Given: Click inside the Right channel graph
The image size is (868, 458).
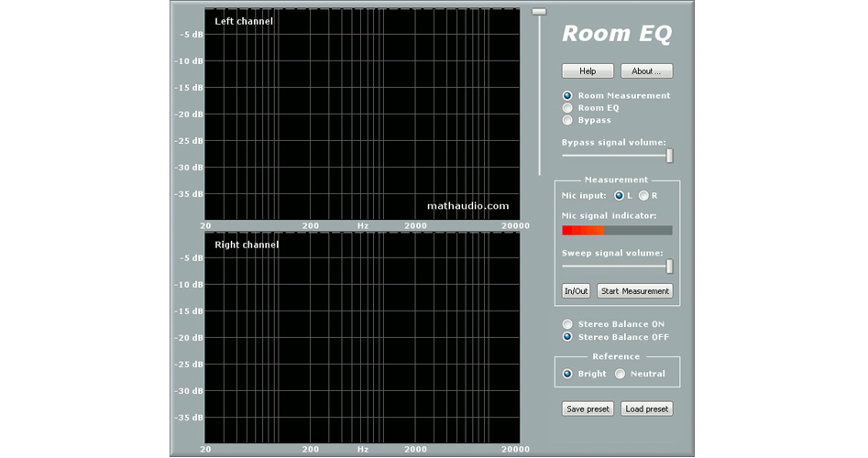Looking at the screenshot, I should point(362,337).
